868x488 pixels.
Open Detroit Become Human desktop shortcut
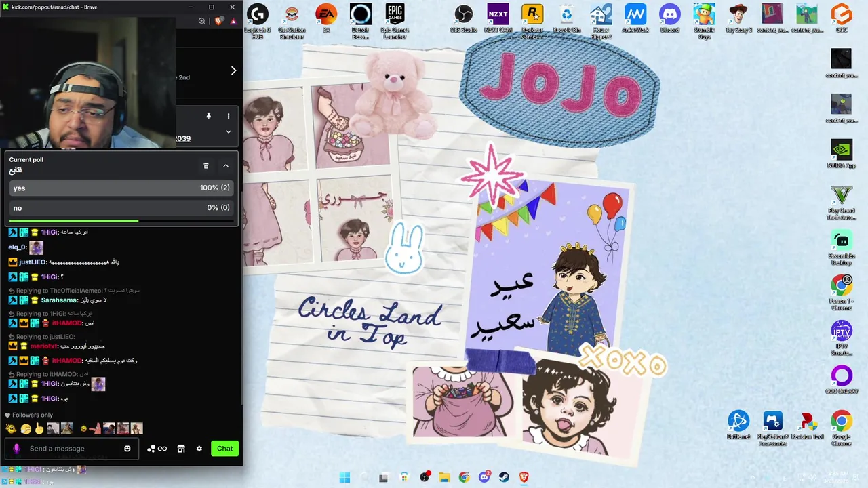(360, 20)
